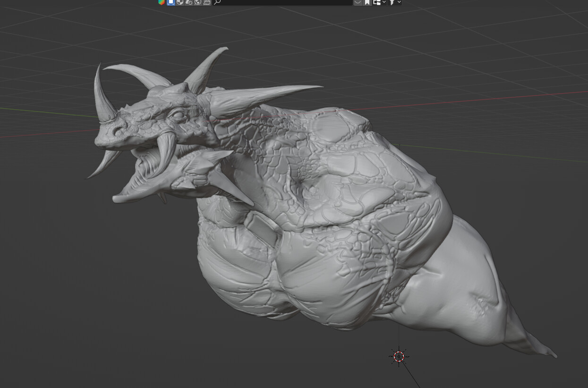Image resolution: width=588 pixels, height=388 pixels.
Task: Toggle the filter funnel icon on the right
Action: click(x=393, y=2)
